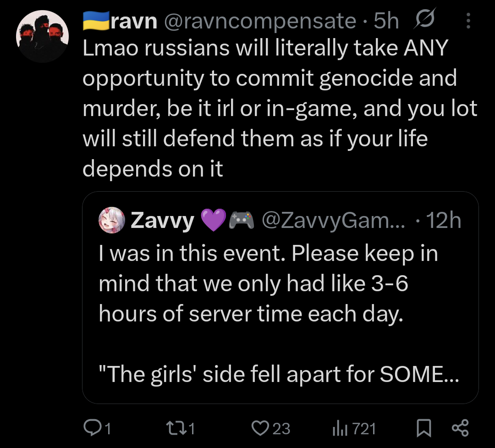Expand truncated "The girls' side" text
This screenshot has width=495, height=448.
278,374
